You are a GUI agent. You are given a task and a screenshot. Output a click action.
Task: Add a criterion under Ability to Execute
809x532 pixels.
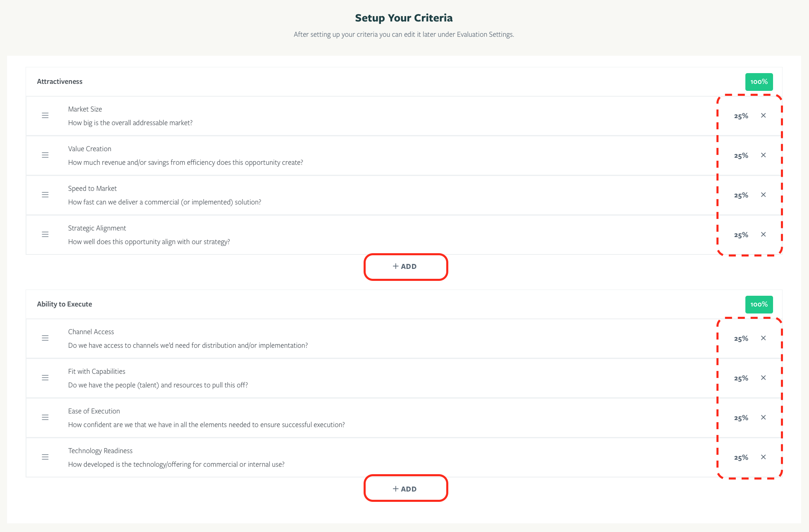tap(405, 489)
